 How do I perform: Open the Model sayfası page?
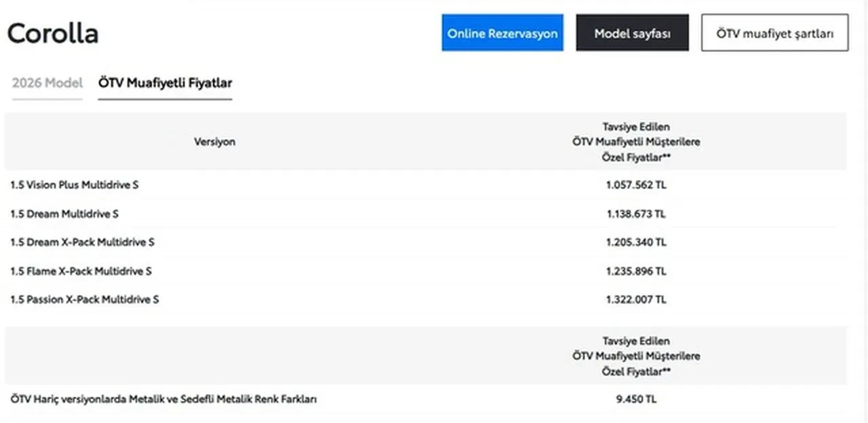pos(632,33)
